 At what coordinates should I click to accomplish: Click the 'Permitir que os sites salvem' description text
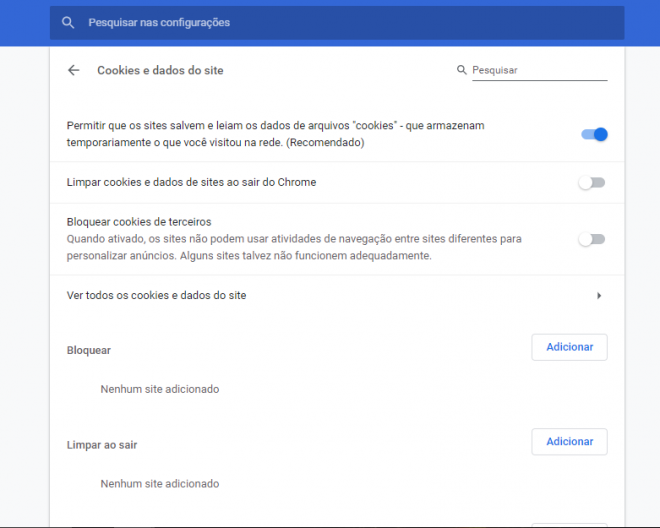tap(275, 134)
